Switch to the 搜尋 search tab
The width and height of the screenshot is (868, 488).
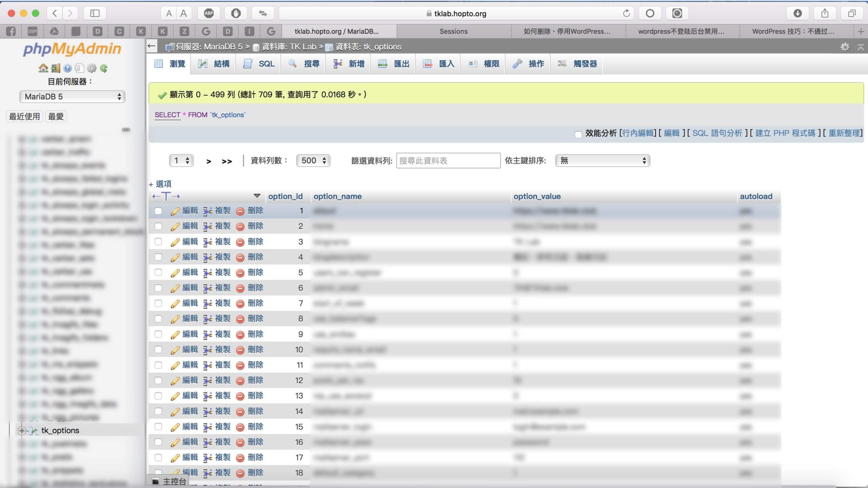tap(303, 64)
